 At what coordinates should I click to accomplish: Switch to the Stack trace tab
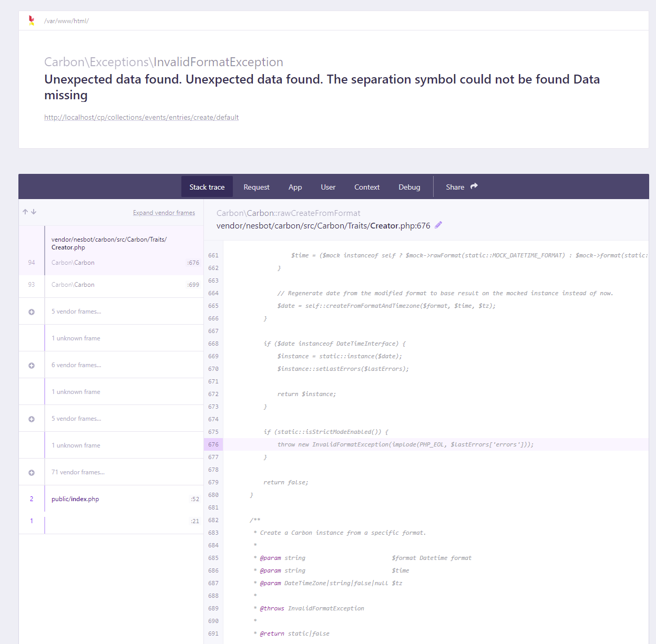click(x=207, y=186)
